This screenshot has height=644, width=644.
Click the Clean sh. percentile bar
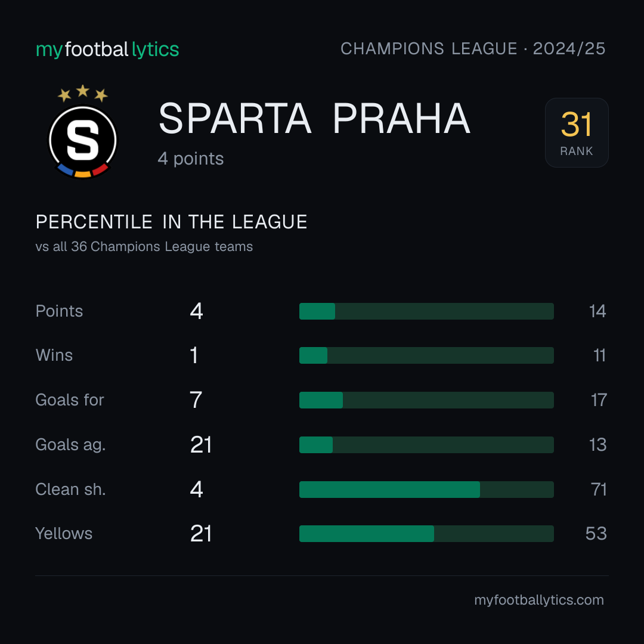[x=426, y=490]
